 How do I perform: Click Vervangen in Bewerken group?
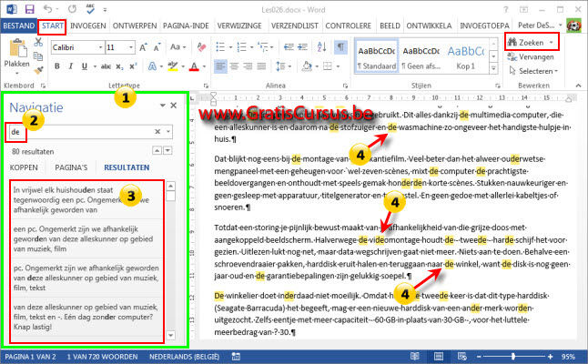coord(531,57)
